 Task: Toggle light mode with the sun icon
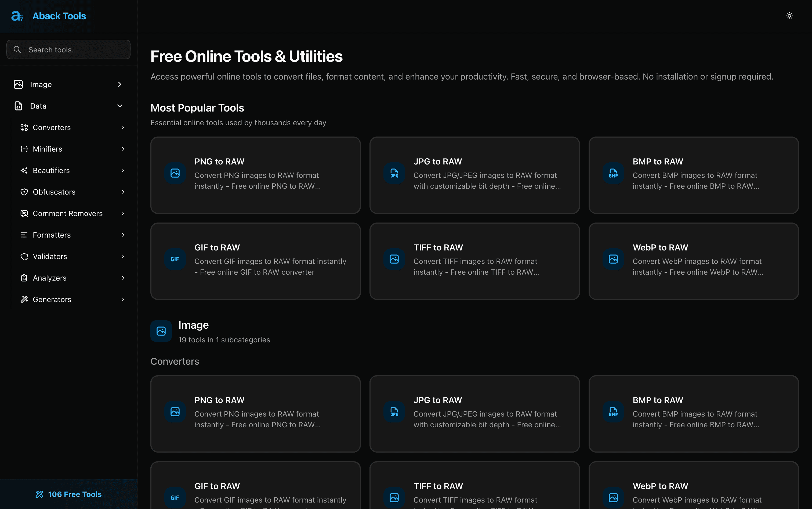coord(789,16)
